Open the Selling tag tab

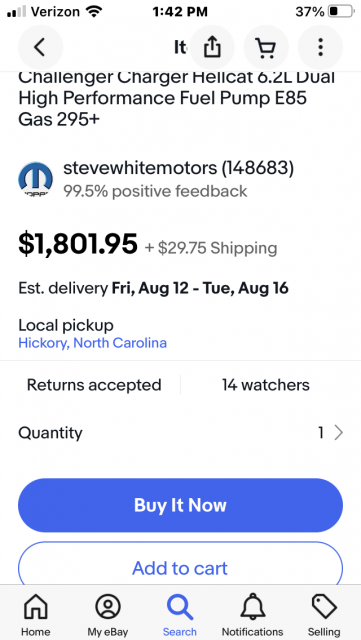[324, 615]
